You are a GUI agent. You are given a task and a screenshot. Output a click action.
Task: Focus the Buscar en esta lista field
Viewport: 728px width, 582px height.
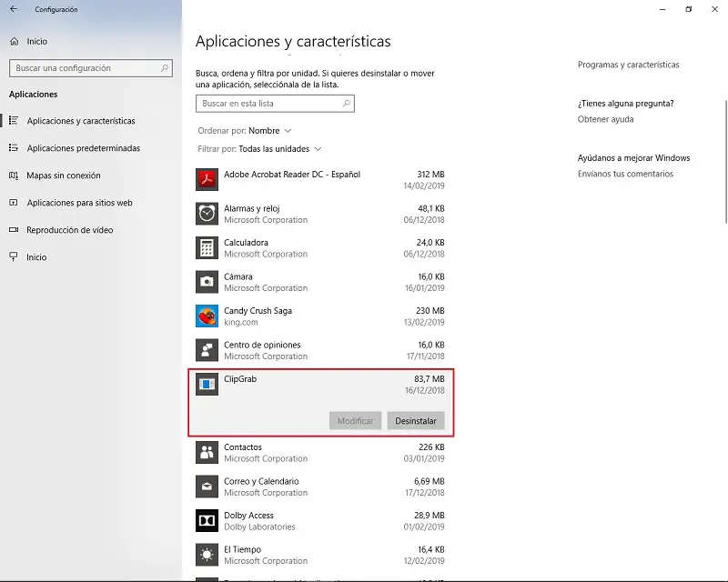pyautogui.click(x=275, y=104)
